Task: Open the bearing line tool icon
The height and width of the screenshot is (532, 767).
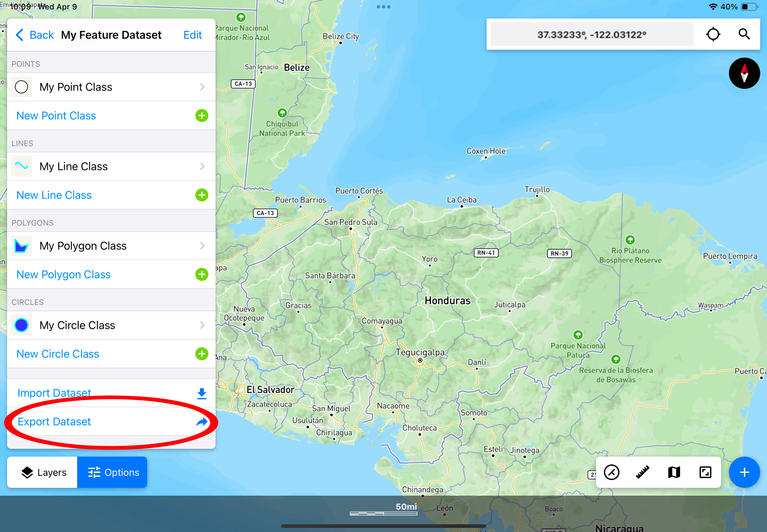Action: (x=611, y=472)
